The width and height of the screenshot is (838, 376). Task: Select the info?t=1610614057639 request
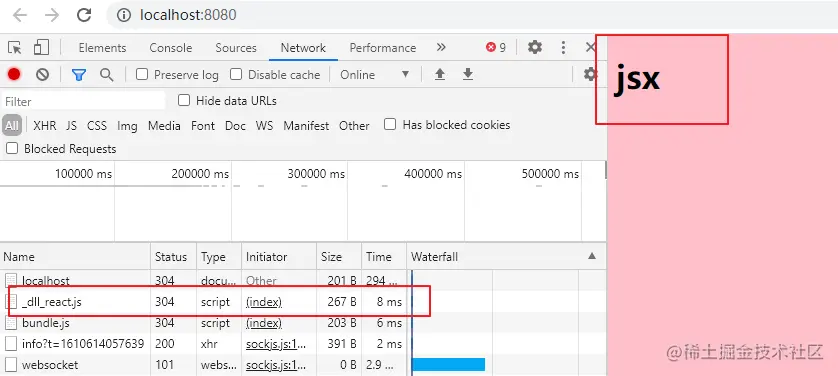303,344
